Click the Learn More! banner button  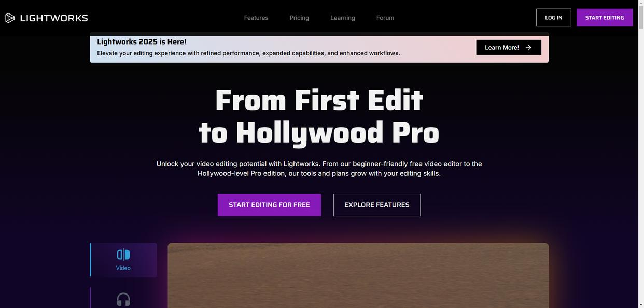click(x=509, y=47)
